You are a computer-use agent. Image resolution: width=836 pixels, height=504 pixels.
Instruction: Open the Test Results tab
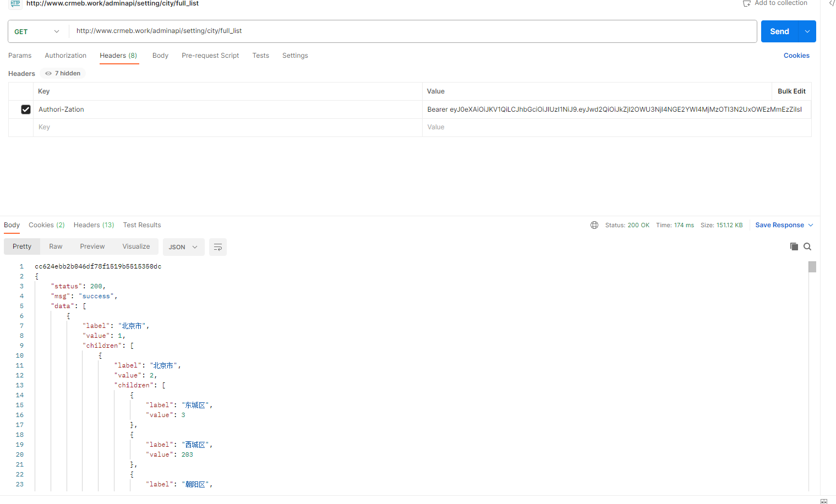[142, 225]
